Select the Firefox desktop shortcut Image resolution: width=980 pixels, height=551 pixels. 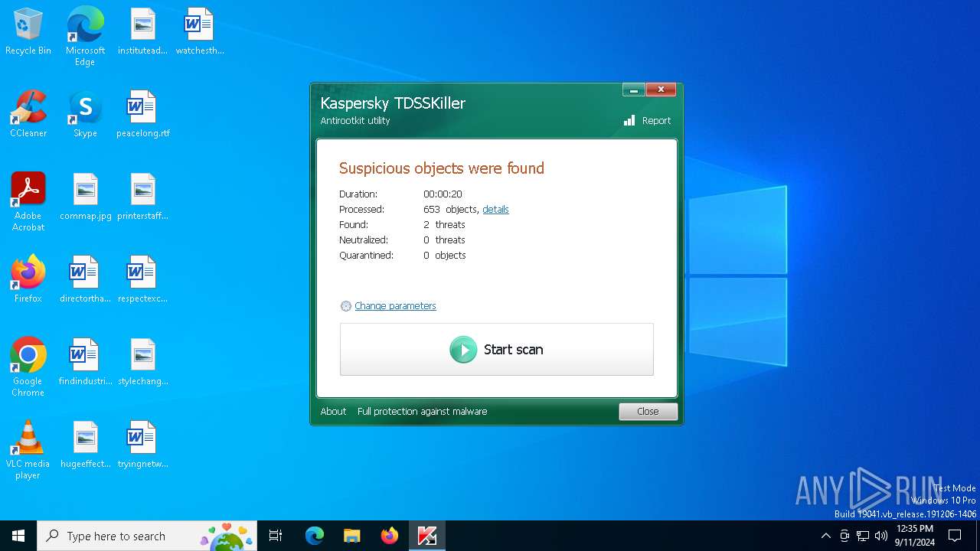[x=28, y=280]
